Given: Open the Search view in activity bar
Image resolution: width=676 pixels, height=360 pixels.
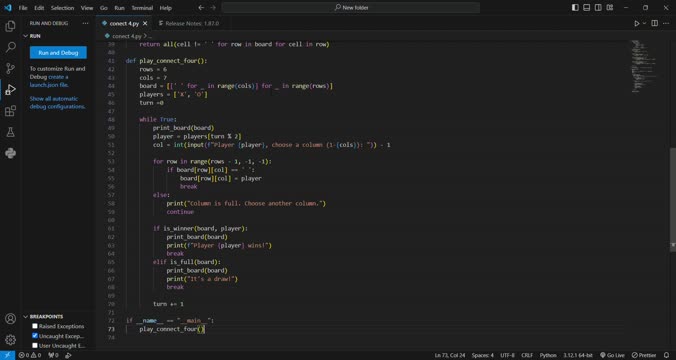Looking at the screenshot, I should tap(10, 47).
